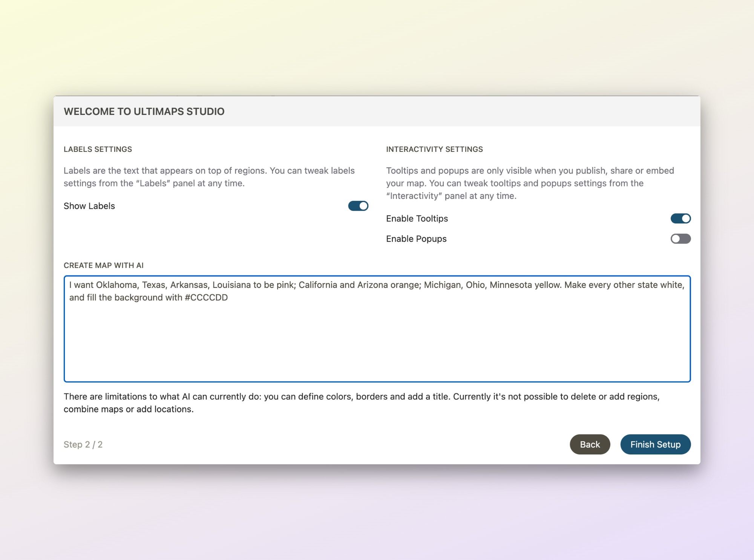Turn off the Show Labels switch
Screen dimensions: 754x560
coord(358,206)
